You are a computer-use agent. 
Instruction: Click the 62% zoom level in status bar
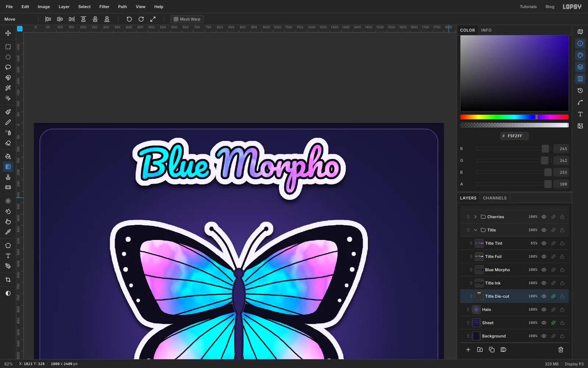pyautogui.click(x=8, y=364)
